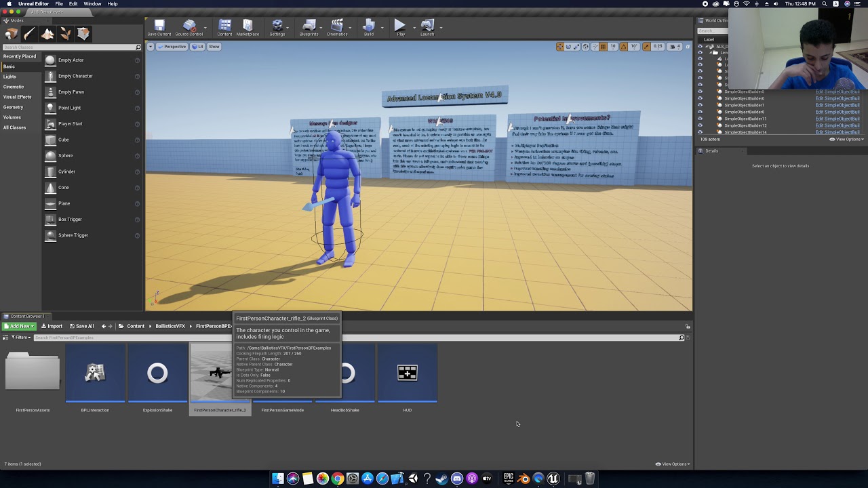
Task: Open project Settings in toolbar
Action: (277, 28)
